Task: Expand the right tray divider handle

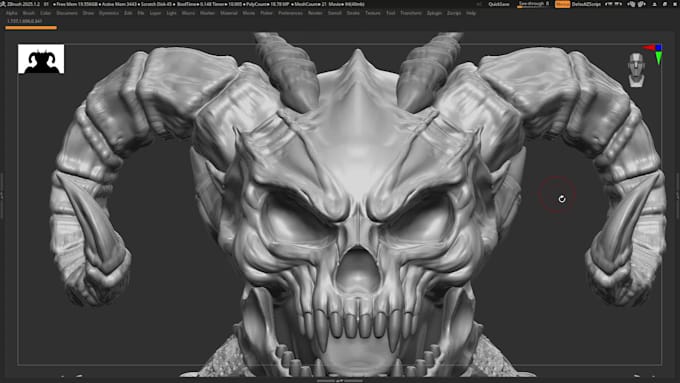Action: 678,195
